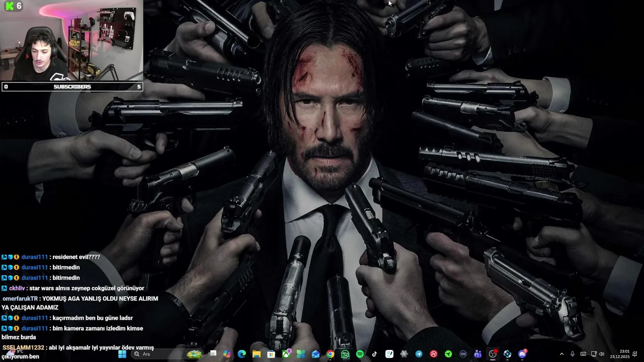Open the Microsoft Store
This screenshot has height=362, width=644.
tap(271, 354)
